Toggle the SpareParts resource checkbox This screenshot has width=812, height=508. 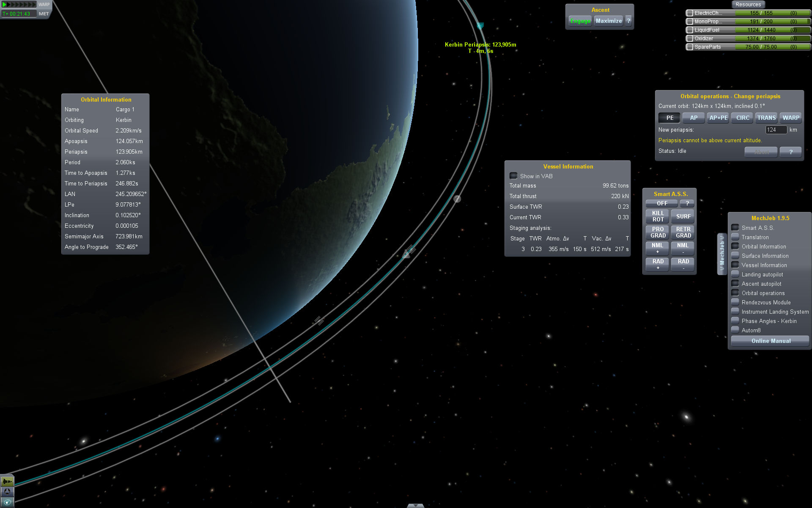coord(690,47)
